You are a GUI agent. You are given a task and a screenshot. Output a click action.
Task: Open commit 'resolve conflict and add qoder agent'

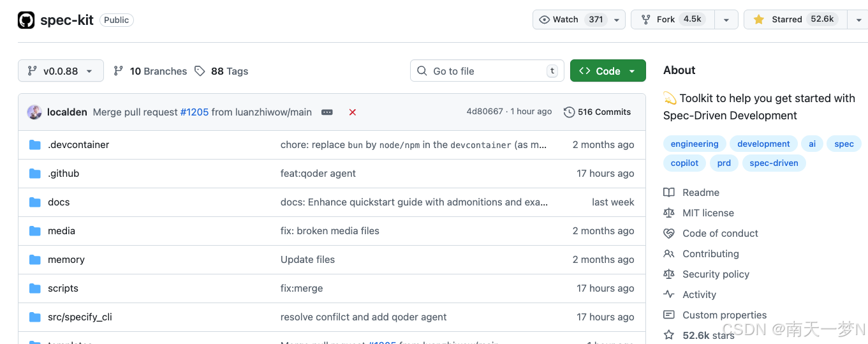364,317
